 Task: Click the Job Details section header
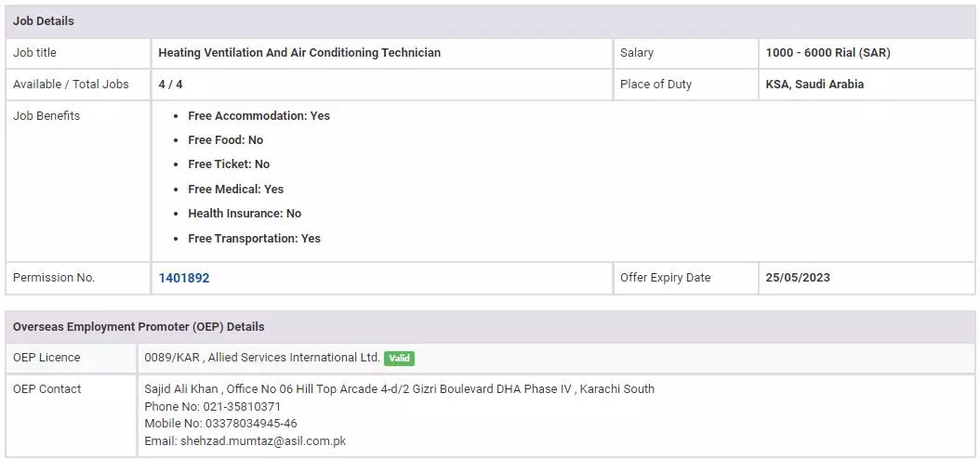tap(44, 20)
